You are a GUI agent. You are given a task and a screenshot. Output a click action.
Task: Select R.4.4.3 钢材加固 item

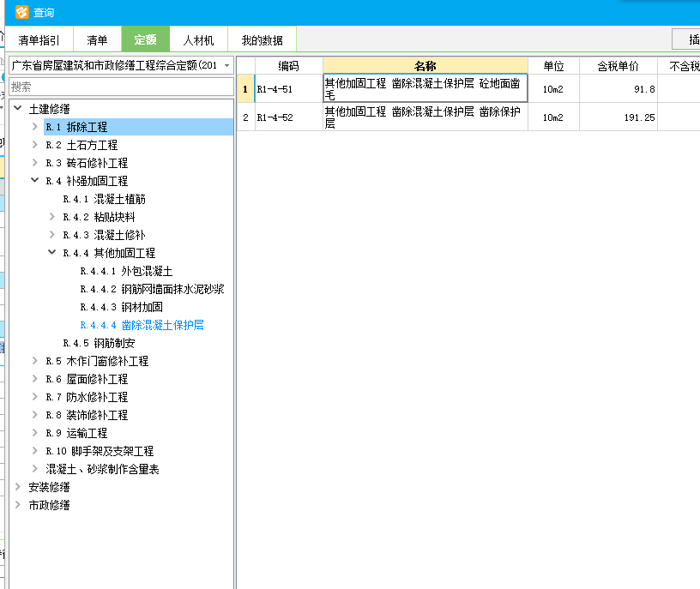121,307
